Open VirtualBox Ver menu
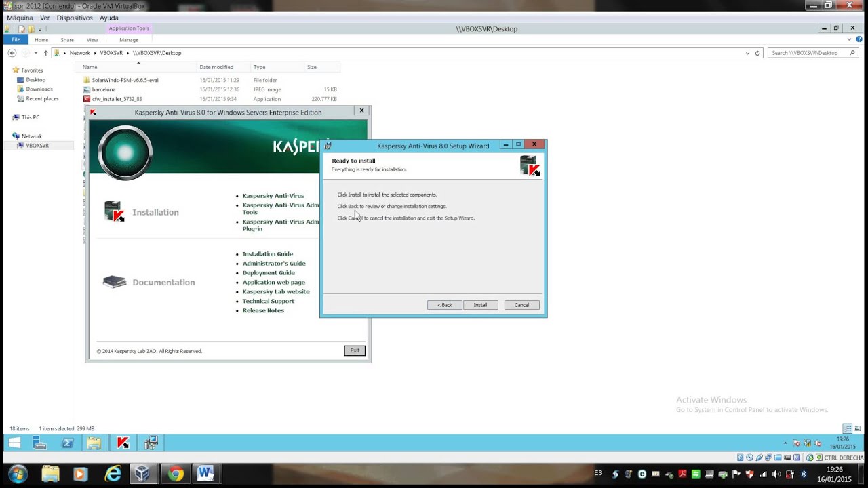868x488 pixels. click(x=45, y=18)
